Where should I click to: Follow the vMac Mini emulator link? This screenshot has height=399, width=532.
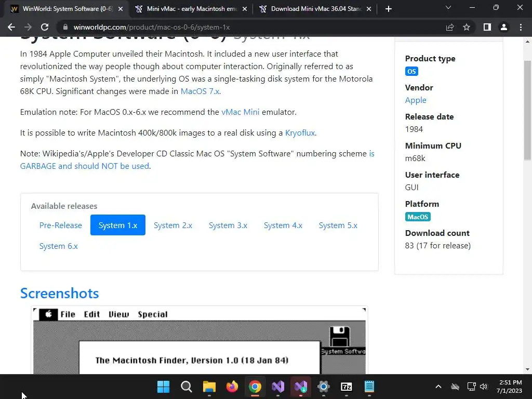coord(240,112)
